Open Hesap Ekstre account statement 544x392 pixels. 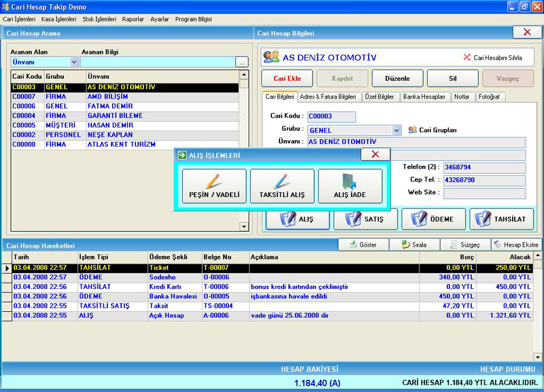tap(517, 245)
